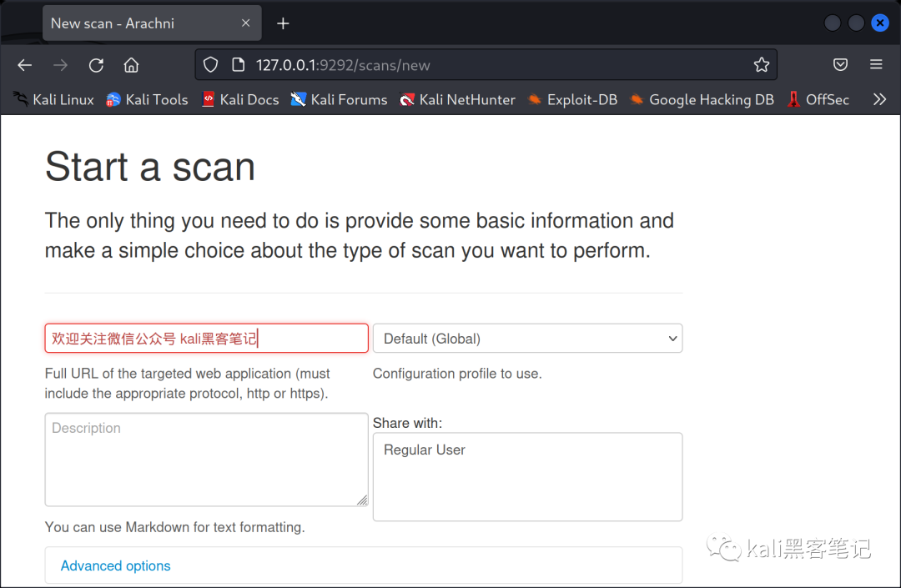Close the New scan - Arachni tab
The height and width of the screenshot is (588, 901).
[246, 23]
